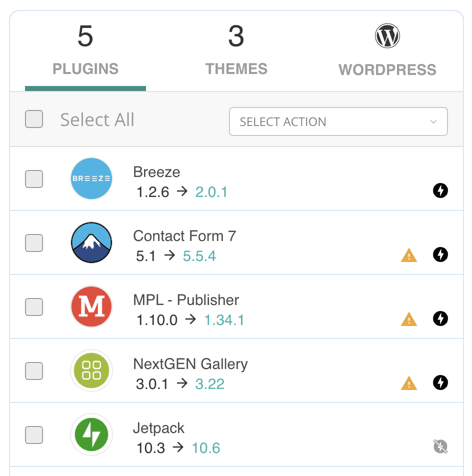This screenshot has width=472, height=476.
Task: Check the Contact Form 7 checkbox
Action: (x=34, y=243)
